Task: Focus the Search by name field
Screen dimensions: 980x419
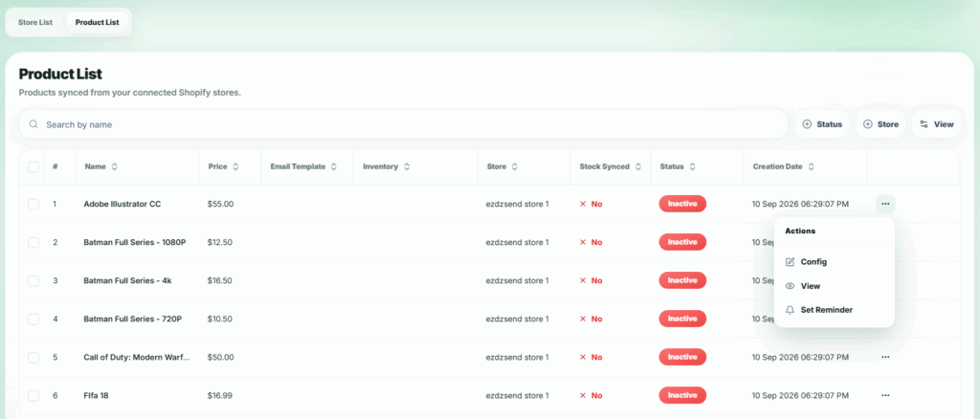Action: pyautogui.click(x=403, y=124)
